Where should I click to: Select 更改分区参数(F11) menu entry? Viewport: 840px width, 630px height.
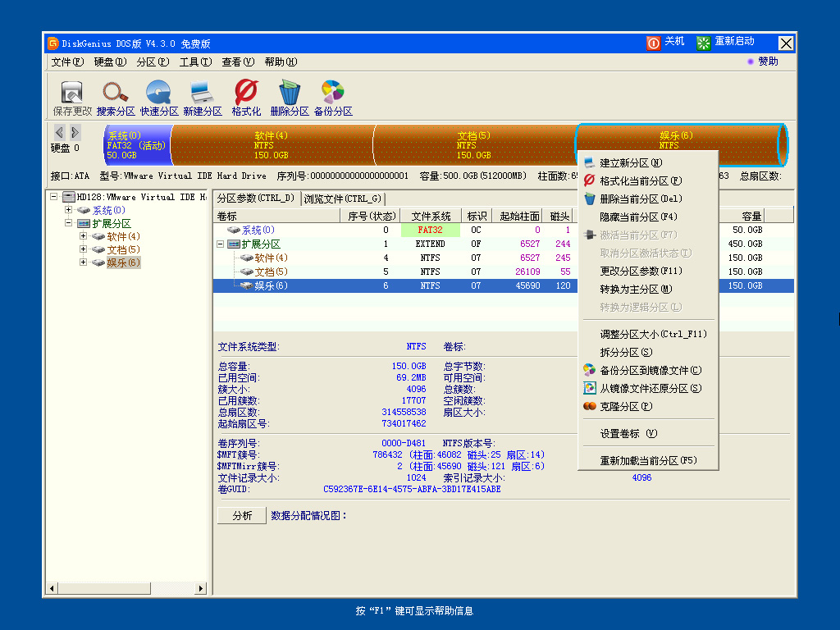pyautogui.click(x=648, y=271)
